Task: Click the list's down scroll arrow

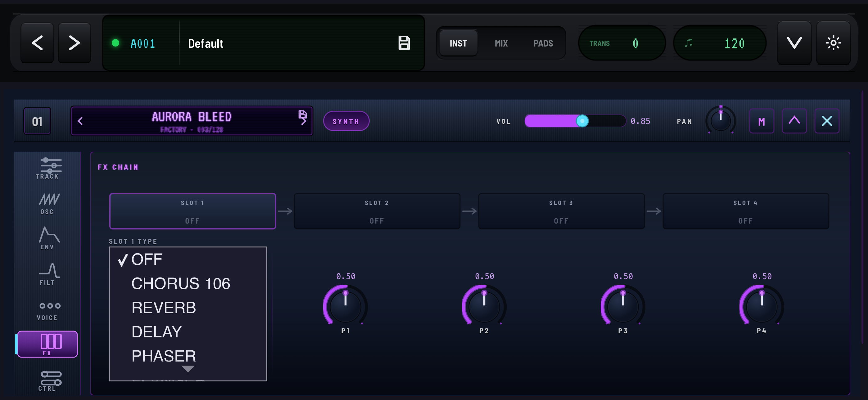Action: tap(188, 369)
